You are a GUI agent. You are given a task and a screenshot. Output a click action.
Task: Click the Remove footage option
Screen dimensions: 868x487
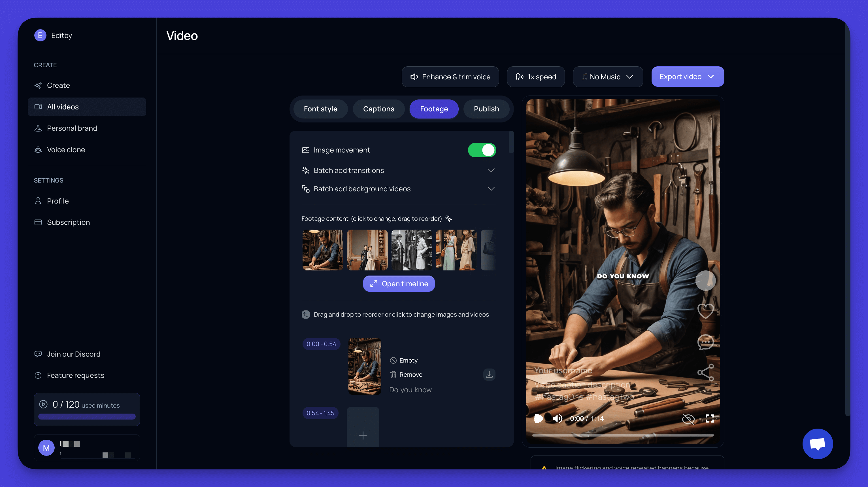[x=410, y=374]
